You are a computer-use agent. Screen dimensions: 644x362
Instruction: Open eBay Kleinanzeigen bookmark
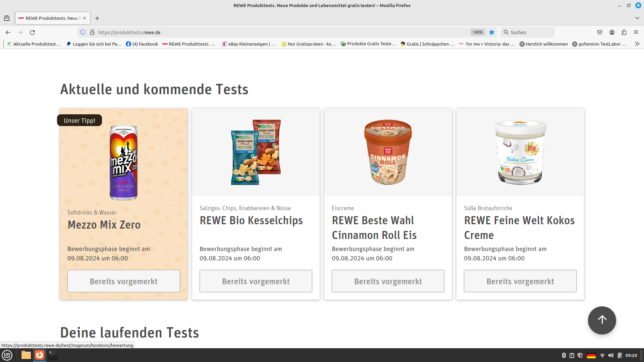(249, 44)
